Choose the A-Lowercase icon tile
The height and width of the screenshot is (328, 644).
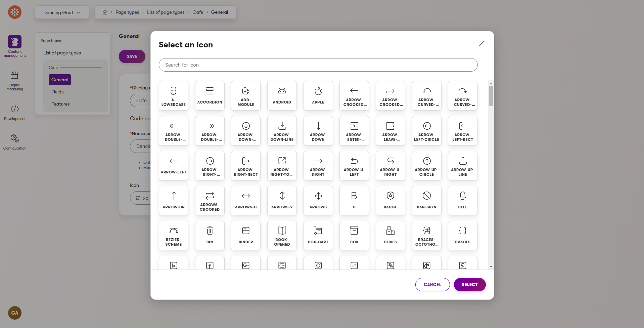[x=174, y=96]
